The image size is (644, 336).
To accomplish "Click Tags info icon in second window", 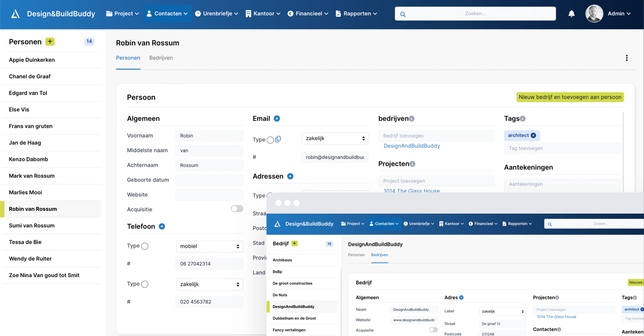I will (x=635, y=298).
